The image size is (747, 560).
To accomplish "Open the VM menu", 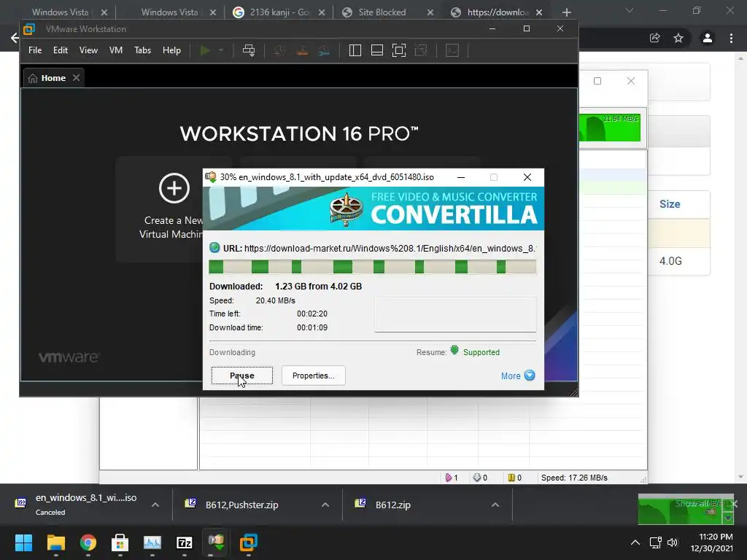I will click(116, 50).
